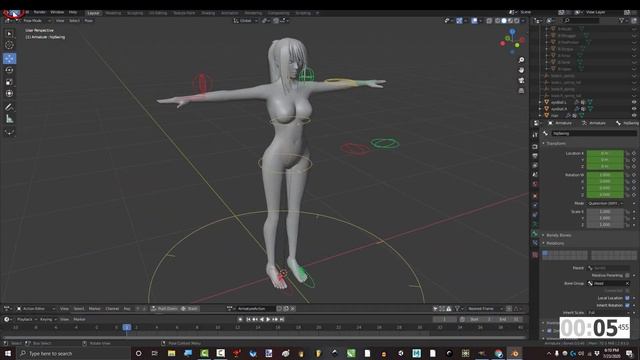
Task: Open the rotation Mode Quaternion dropdown
Action: [x=605, y=203]
